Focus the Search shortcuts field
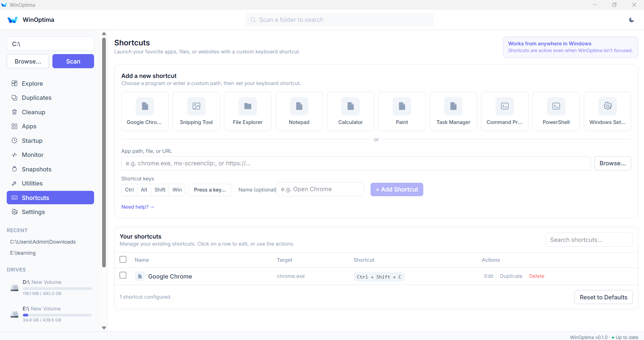This screenshot has width=644, height=340. click(x=589, y=240)
